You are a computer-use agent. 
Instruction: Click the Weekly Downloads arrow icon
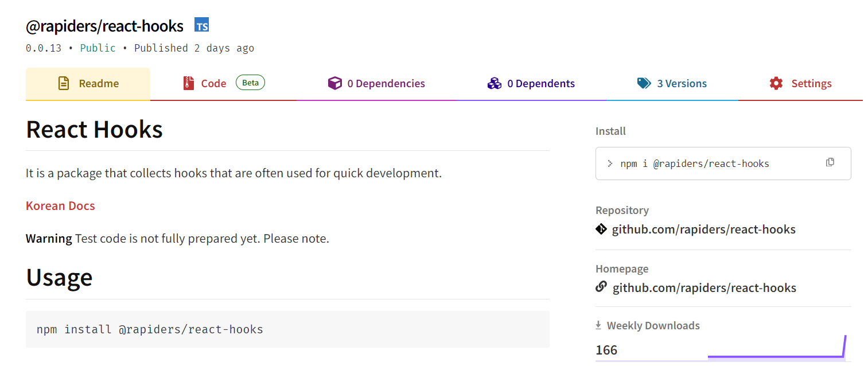point(598,325)
